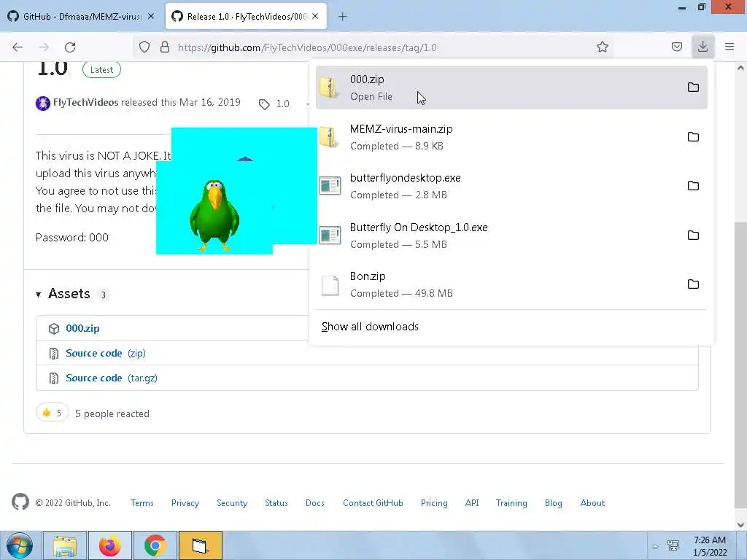Open the About footer link
Image resolution: width=747 pixels, height=560 pixels.
592,503
